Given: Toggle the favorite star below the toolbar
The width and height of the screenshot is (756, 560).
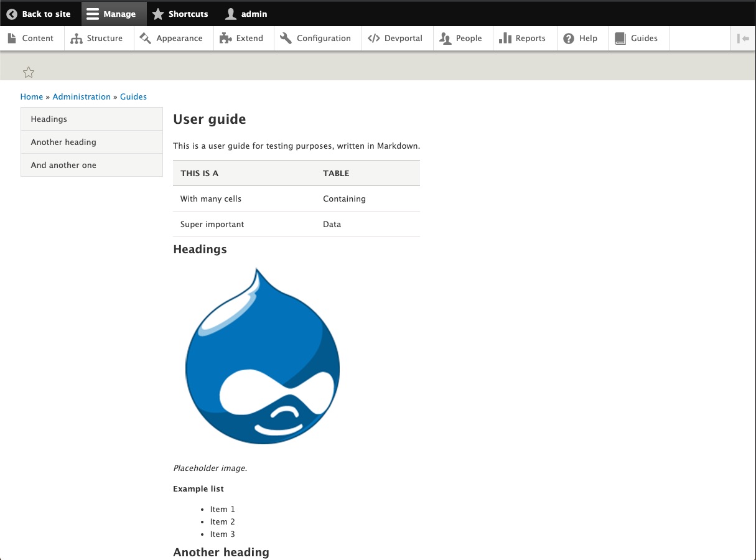Looking at the screenshot, I should 29,72.
